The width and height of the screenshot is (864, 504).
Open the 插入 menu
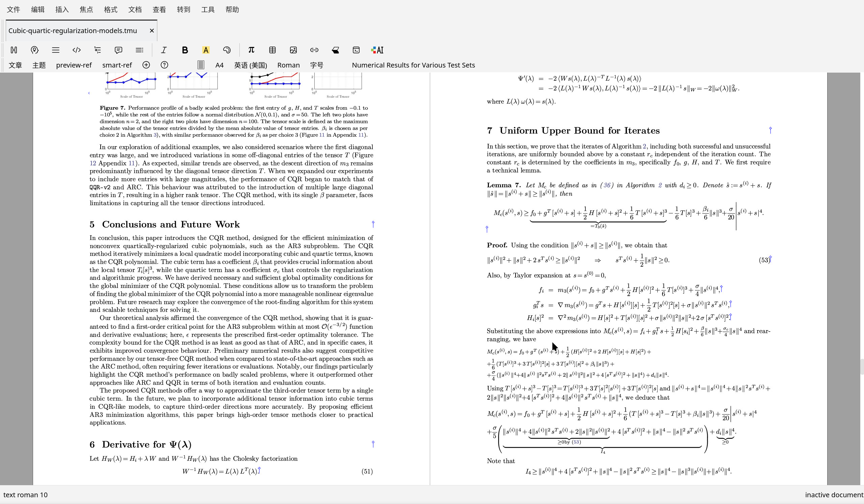(x=62, y=9)
